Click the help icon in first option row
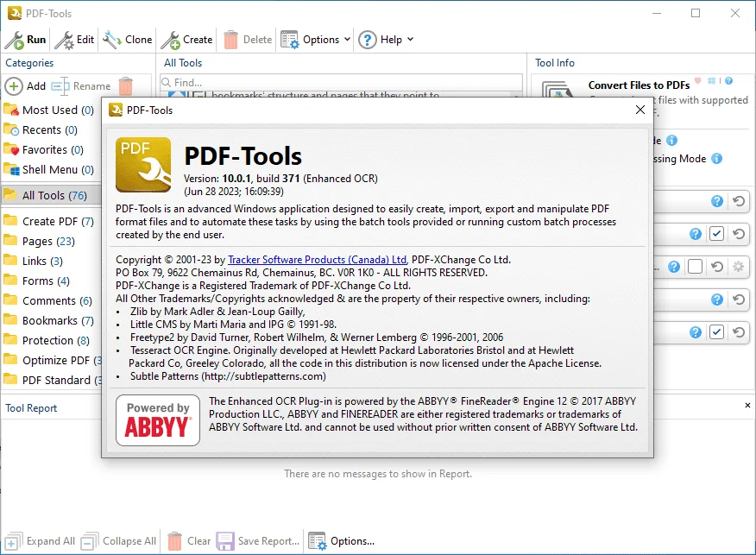 pyautogui.click(x=717, y=201)
